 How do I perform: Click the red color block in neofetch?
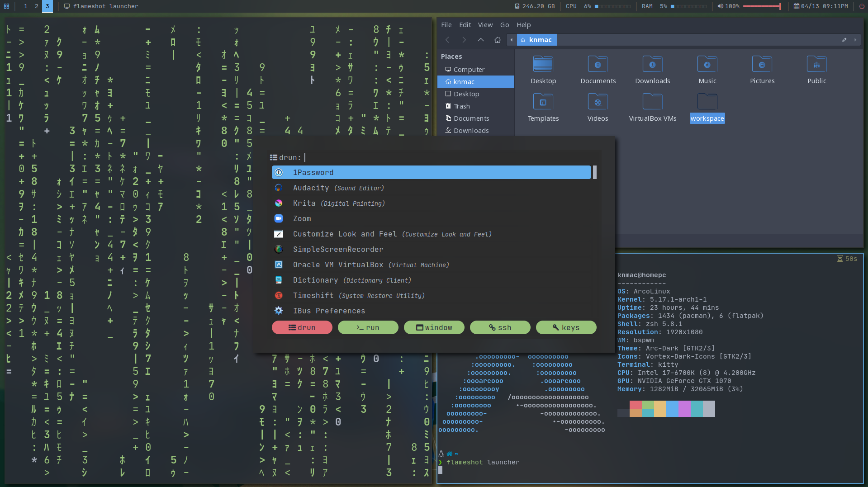point(636,405)
